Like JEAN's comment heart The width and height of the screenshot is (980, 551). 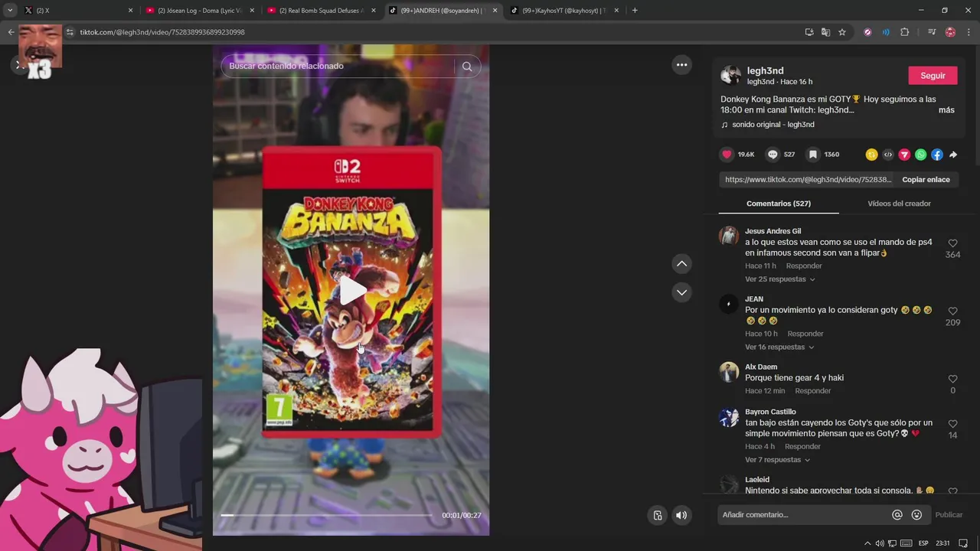coord(952,311)
